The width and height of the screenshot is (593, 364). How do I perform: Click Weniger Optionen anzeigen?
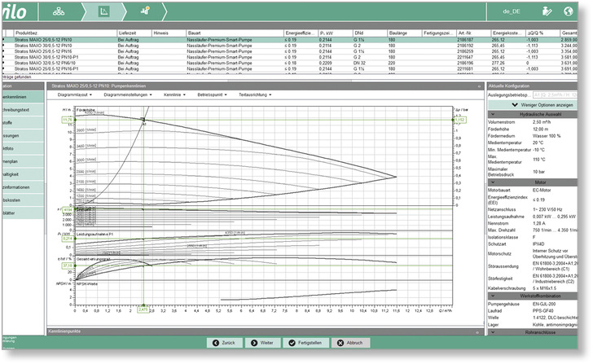538,104
